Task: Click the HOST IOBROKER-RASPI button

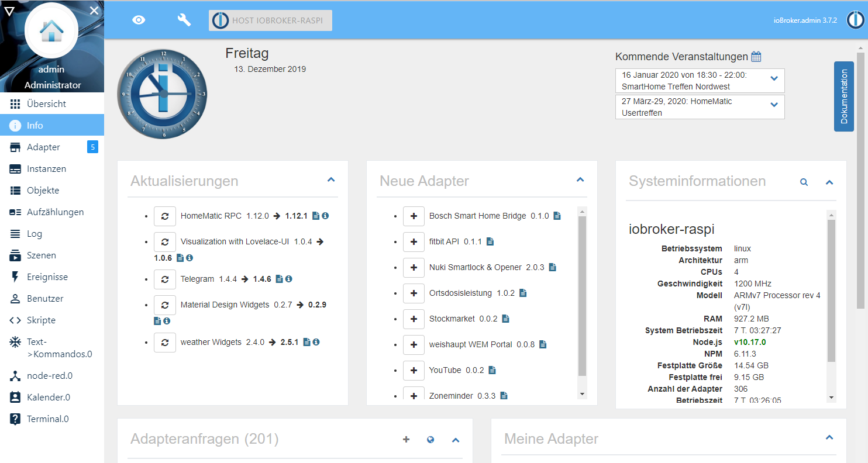Action: click(x=270, y=20)
